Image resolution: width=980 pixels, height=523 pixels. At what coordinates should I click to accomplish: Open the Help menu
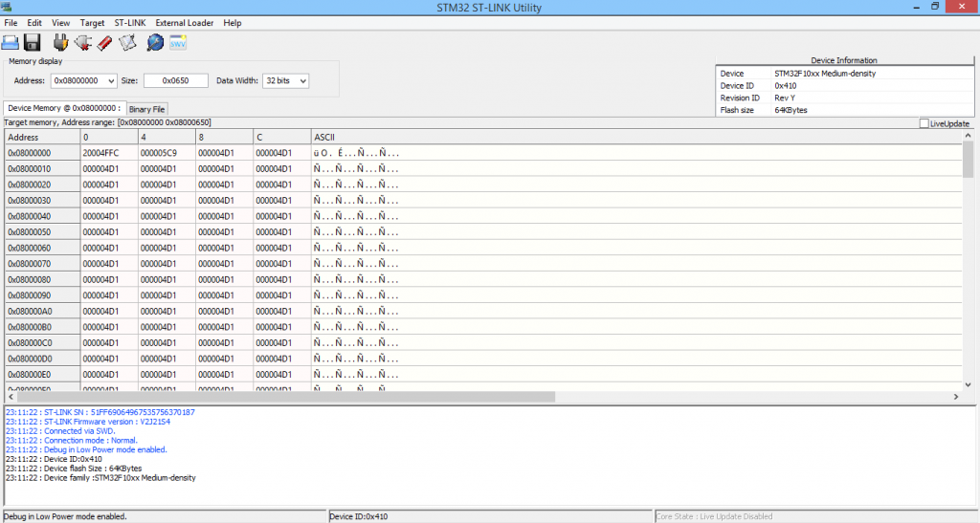(232, 22)
